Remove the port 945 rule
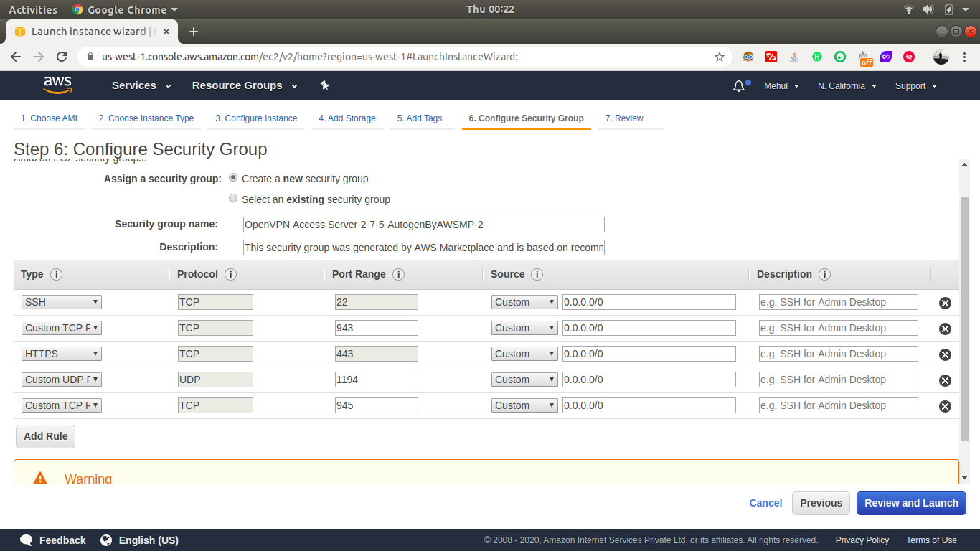Screen dimensions: 980x551 (x=945, y=406)
